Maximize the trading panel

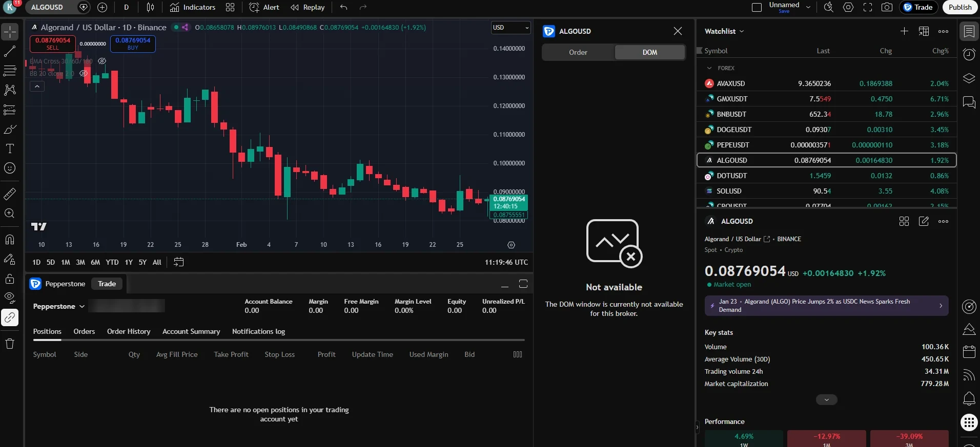(x=523, y=284)
